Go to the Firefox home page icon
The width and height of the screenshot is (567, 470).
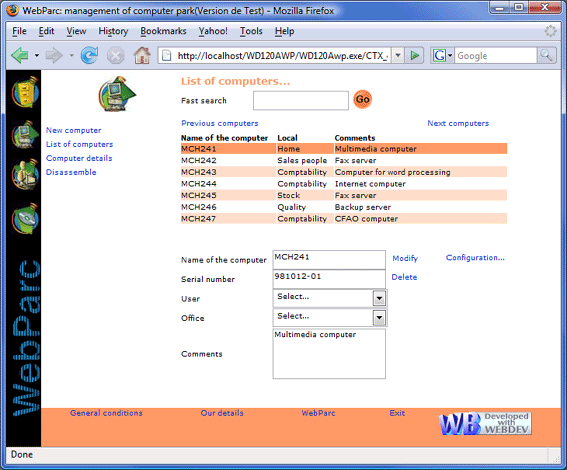[x=142, y=55]
